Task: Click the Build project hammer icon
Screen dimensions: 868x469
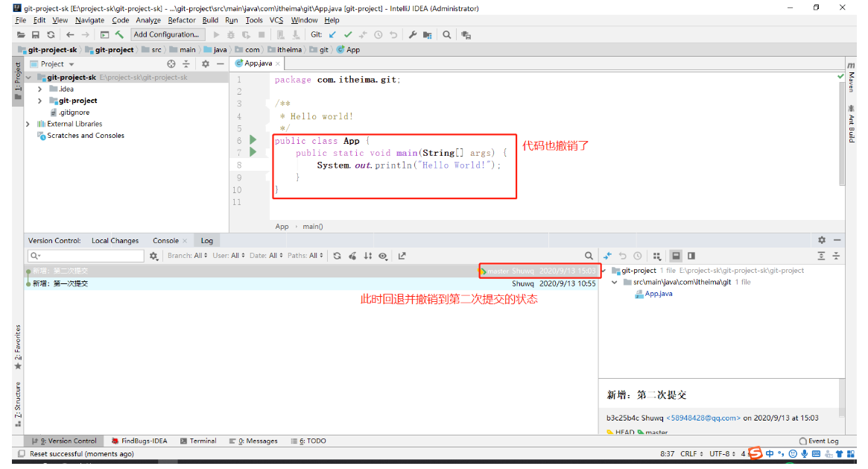Action: click(119, 34)
